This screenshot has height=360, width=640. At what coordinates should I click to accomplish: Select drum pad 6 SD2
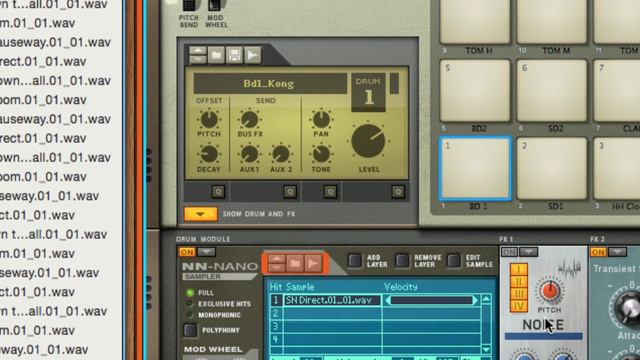click(x=551, y=91)
